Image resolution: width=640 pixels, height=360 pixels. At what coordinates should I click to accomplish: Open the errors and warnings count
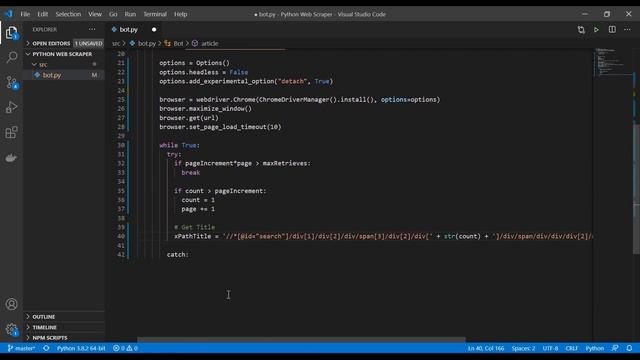point(125,348)
